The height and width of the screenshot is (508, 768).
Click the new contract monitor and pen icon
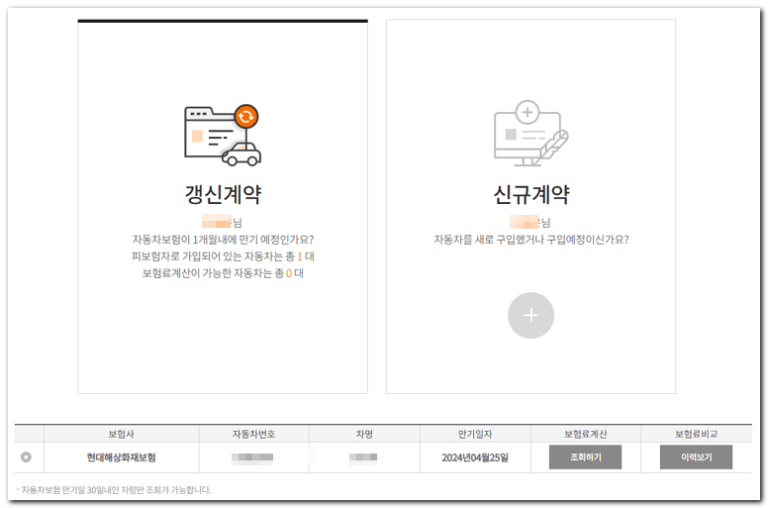pos(530,135)
